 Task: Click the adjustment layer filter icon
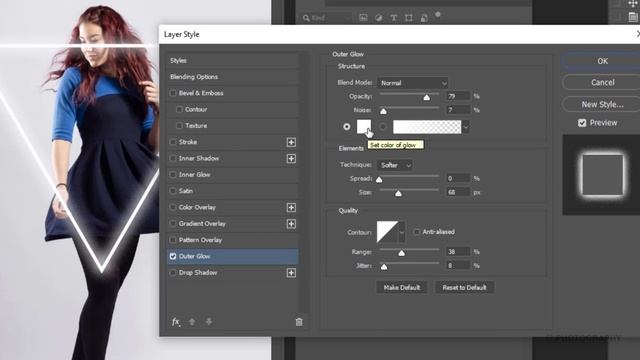click(378, 18)
